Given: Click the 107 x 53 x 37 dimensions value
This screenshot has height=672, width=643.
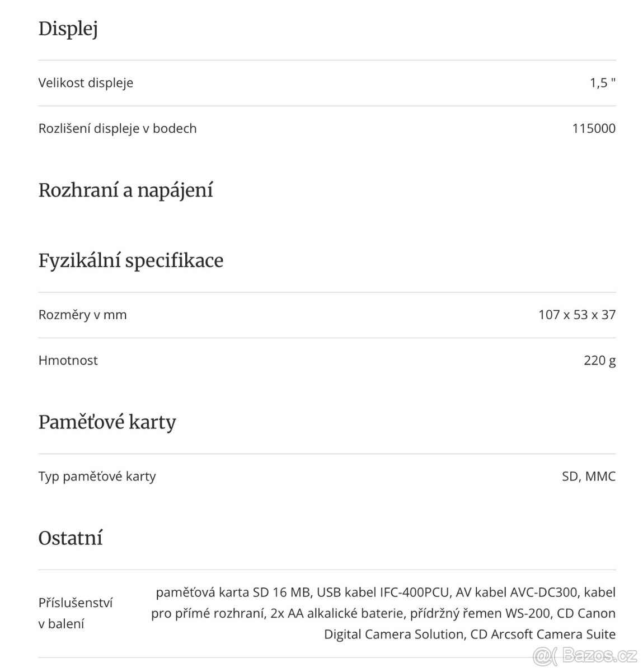Looking at the screenshot, I should click(576, 315).
